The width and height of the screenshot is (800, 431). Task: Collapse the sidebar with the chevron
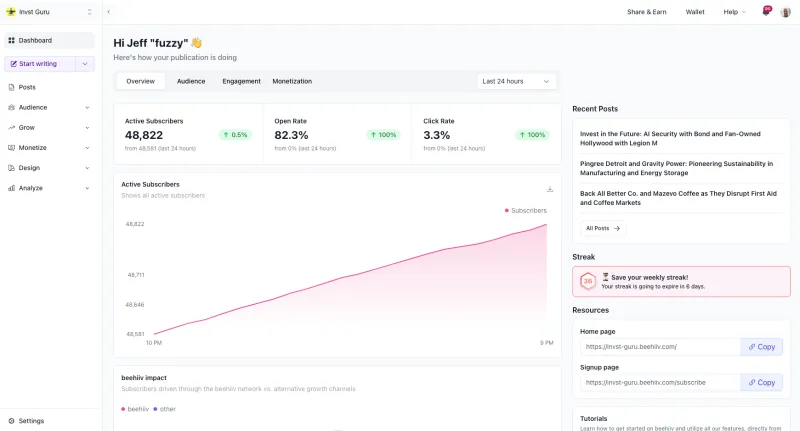(x=109, y=12)
